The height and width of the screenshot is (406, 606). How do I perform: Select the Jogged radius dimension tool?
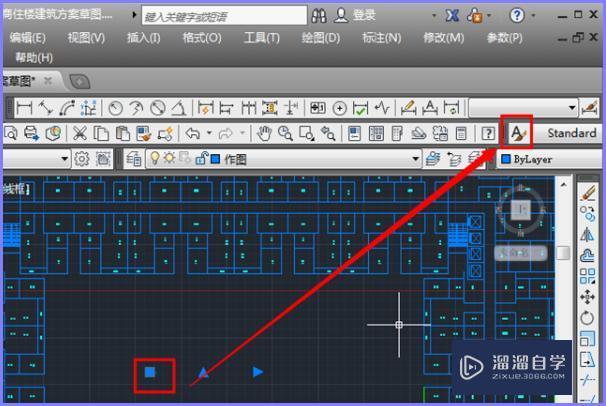(x=136, y=109)
